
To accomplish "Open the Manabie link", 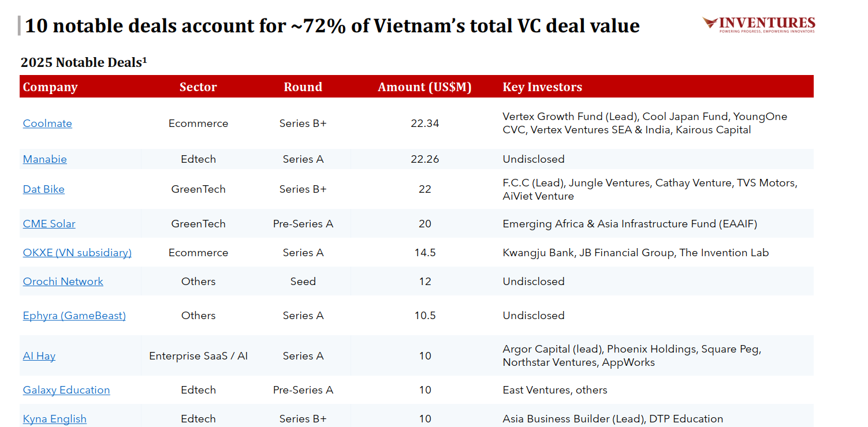I will tap(44, 159).
